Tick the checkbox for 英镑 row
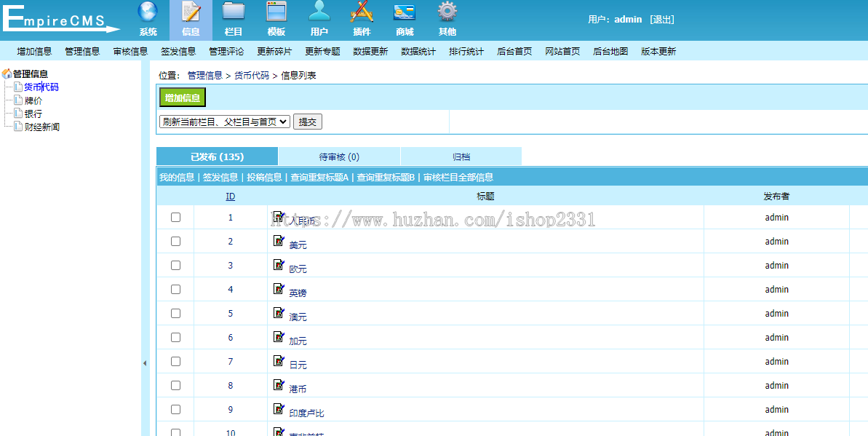This screenshot has height=436, width=868. pyautogui.click(x=175, y=289)
